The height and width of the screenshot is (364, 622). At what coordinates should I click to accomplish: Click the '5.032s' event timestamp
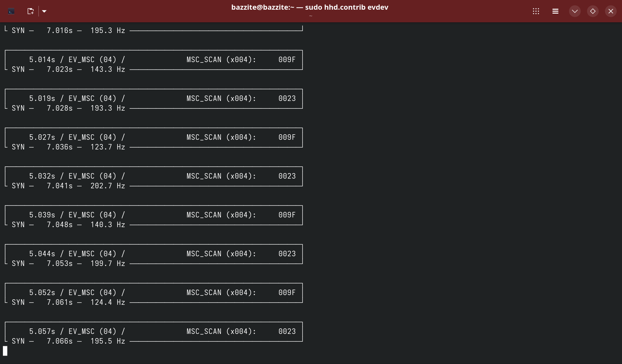point(42,176)
